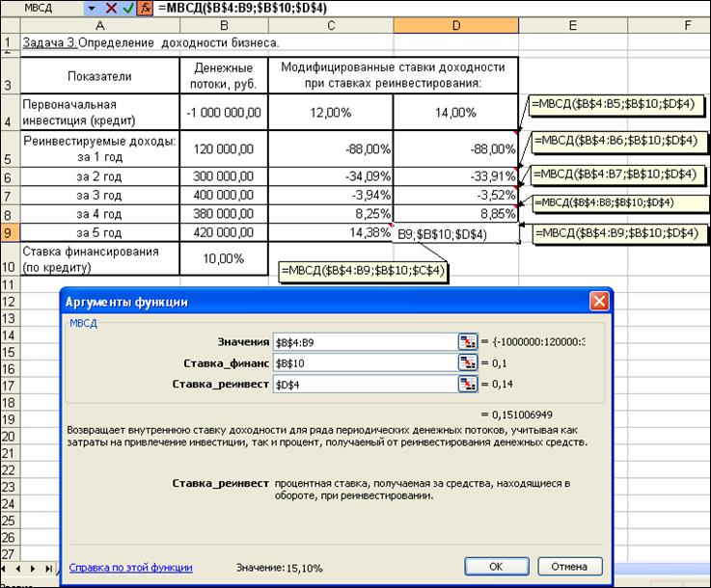This screenshot has width=711, height=588.
Task: Select row 10 header
Action: pos(9,260)
